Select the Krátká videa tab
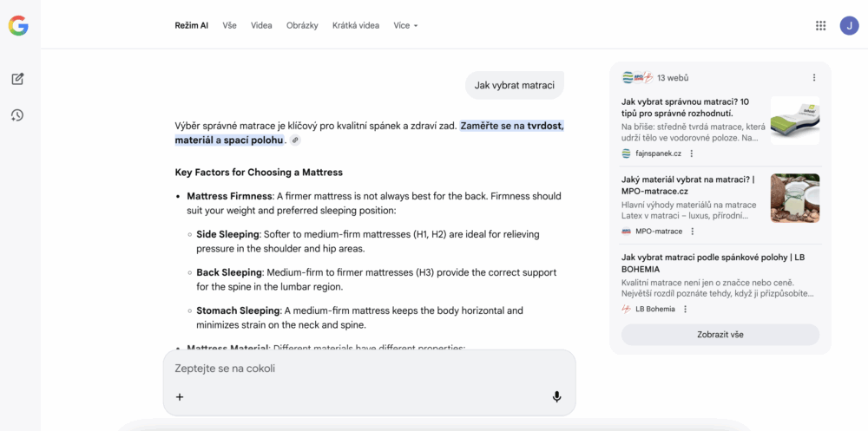Viewport: 868px width, 431px height. tap(355, 26)
